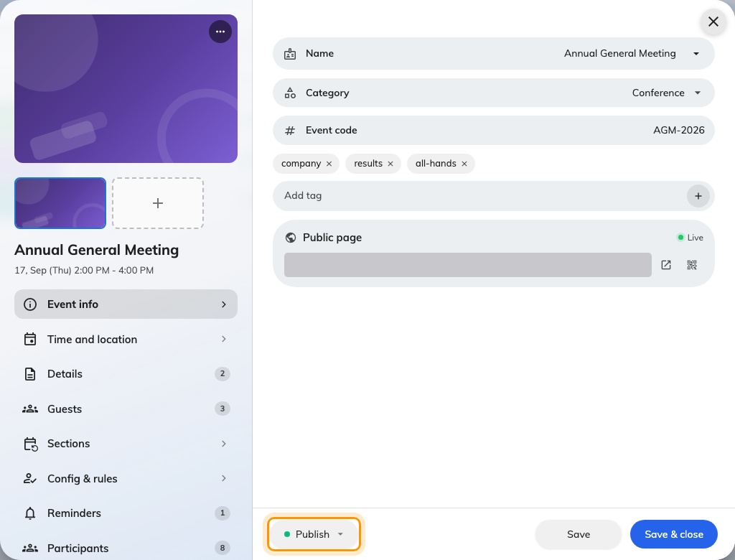Click the Config & rules person-check icon
The image size is (735, 560).
pos(30,478)
